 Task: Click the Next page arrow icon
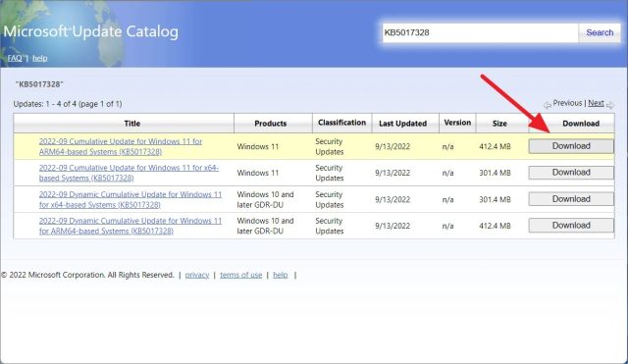(610, 105)
